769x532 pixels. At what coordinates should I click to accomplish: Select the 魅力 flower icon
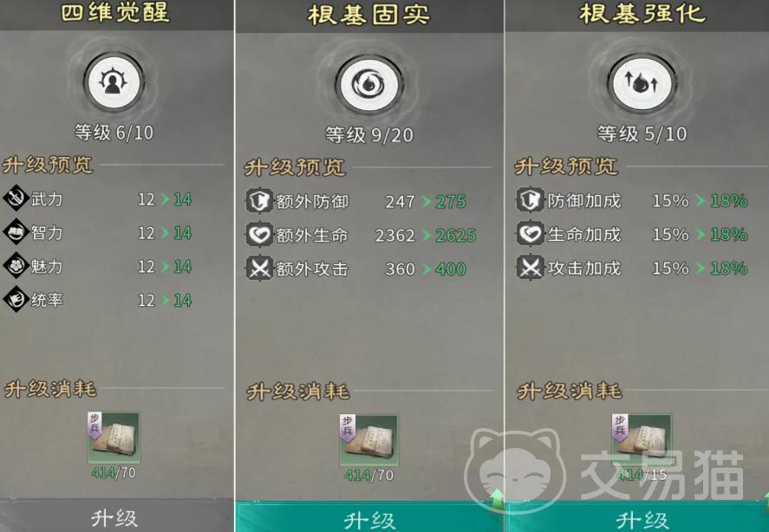16,265
